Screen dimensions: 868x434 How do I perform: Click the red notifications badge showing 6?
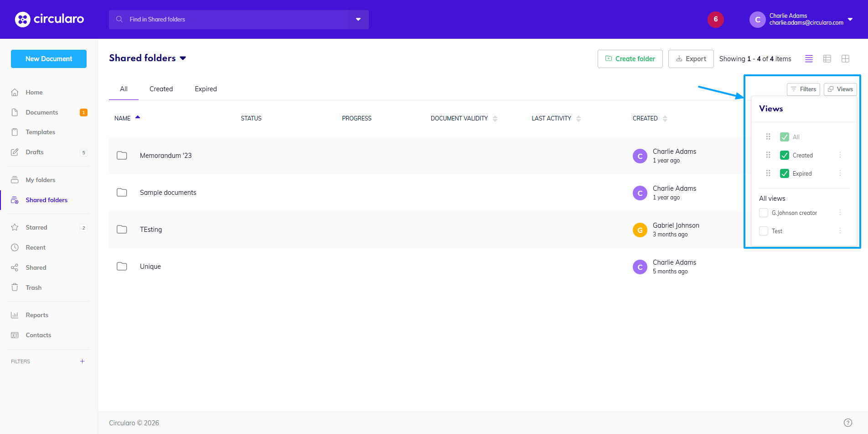point(715,19)
